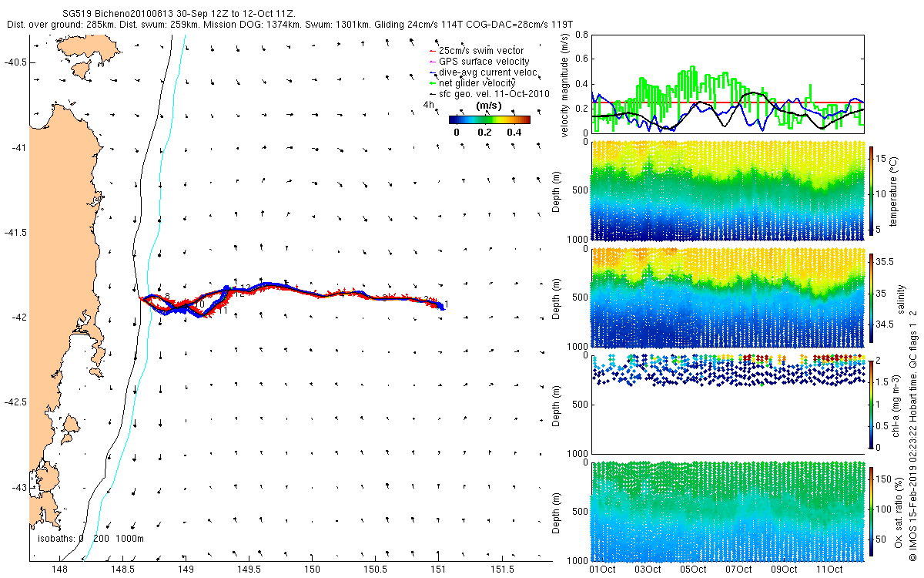Click the '0.8' tick on velocity axis
The height and width of the screenshot is (578, 924).
pyautogui.click(x=581, y=35)
